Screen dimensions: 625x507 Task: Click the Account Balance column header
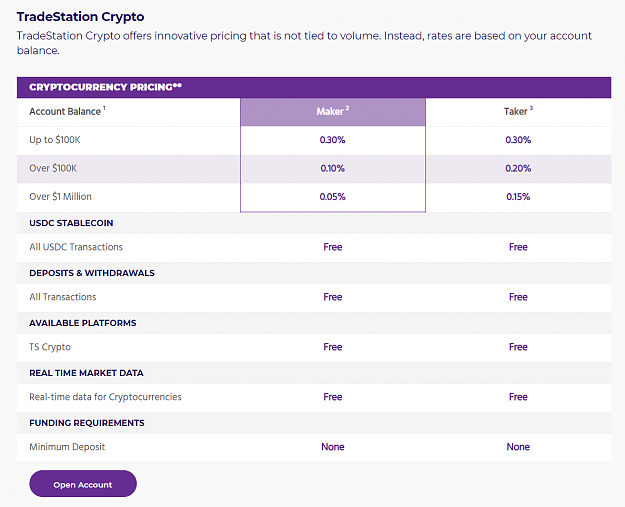click(x=67, y=111)
